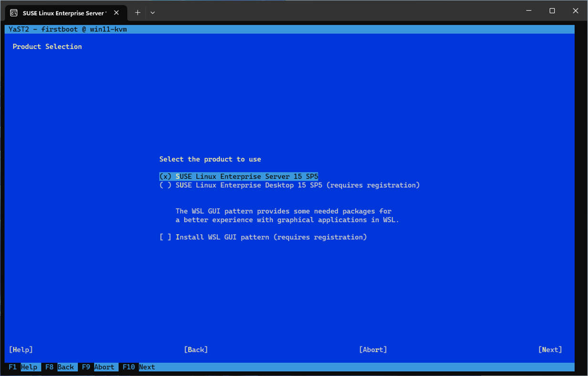Click the [Next] button
Viewport: 588px width, 376px height.
pyautogui.click(x=550, y=350)
